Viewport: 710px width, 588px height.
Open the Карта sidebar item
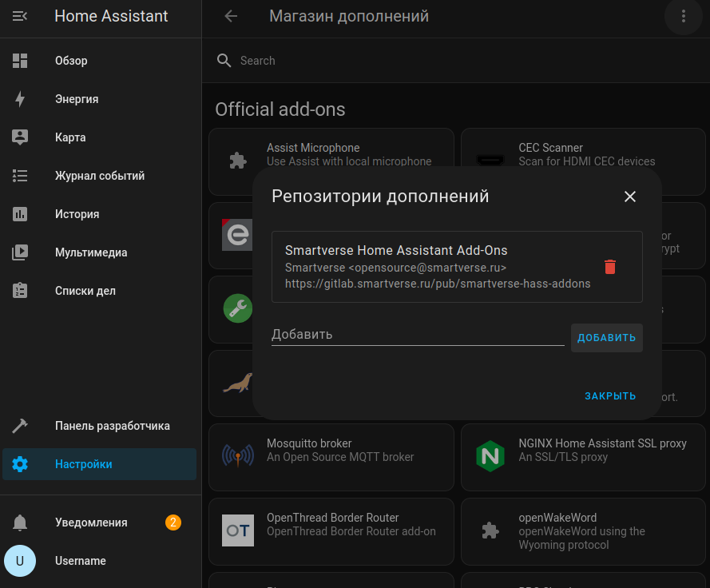pos(70,137)
